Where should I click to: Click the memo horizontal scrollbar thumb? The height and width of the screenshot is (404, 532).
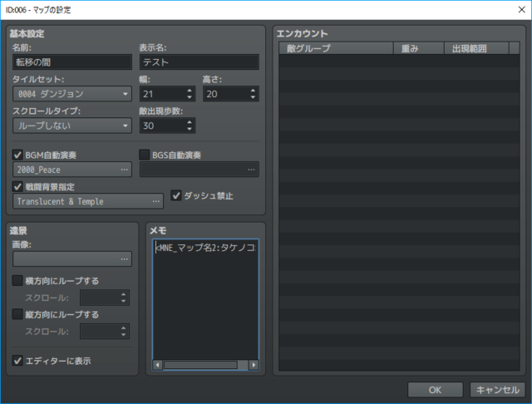click(x=200, y=365)
